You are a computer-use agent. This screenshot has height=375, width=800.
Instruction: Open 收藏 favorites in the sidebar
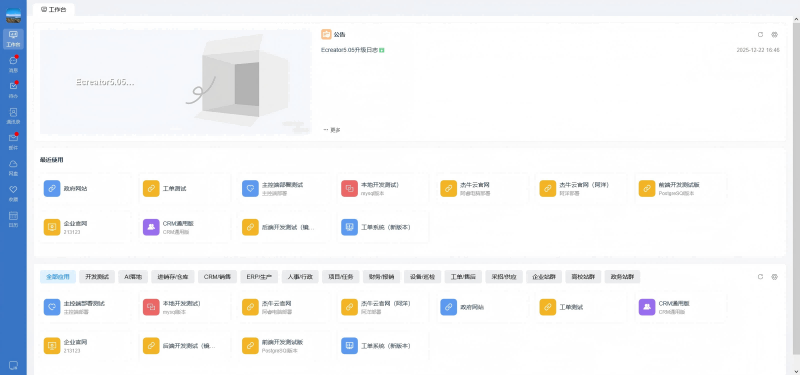click(x=13, y=194)
